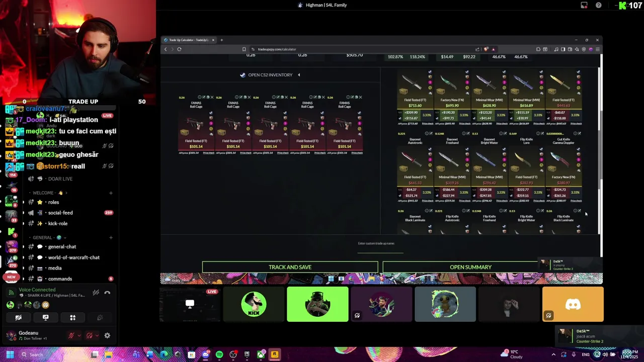Viewport: 644px width, 362px height.
Task: Select the Kick logo participant tile
Action: 254,304
